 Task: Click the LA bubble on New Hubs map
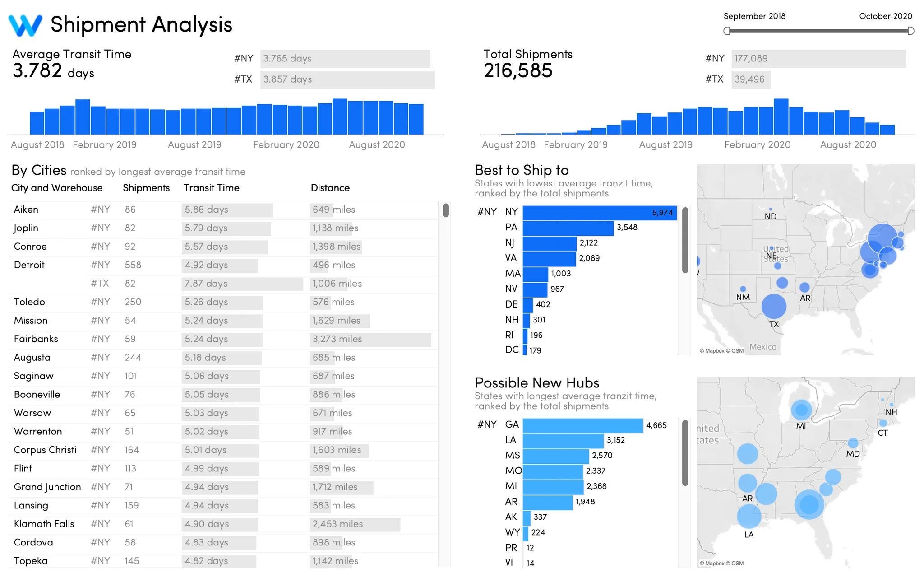tap(749, 516)
